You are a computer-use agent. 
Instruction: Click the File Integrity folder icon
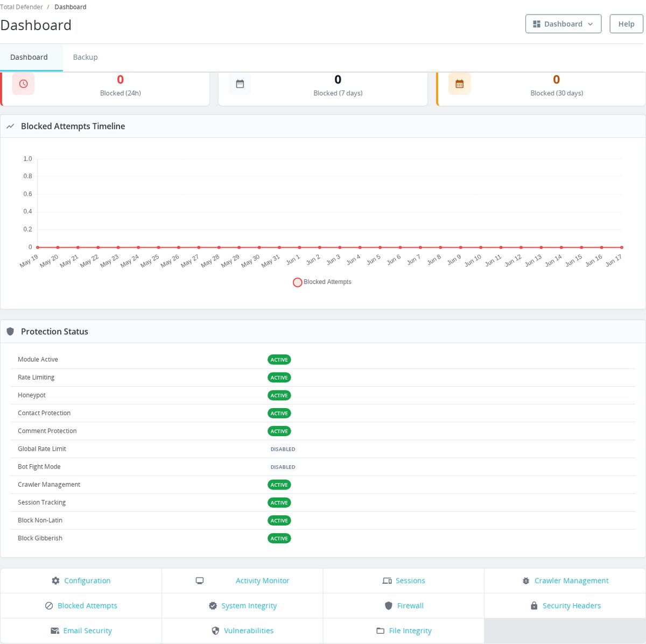coord(381,631)
